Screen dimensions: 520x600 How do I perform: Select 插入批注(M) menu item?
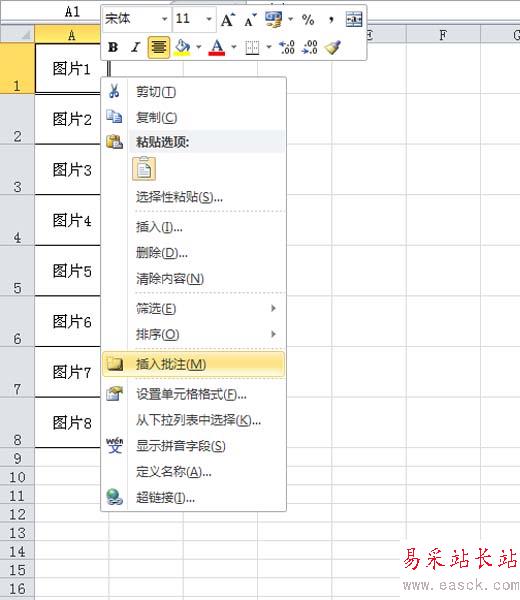[194, 364]
